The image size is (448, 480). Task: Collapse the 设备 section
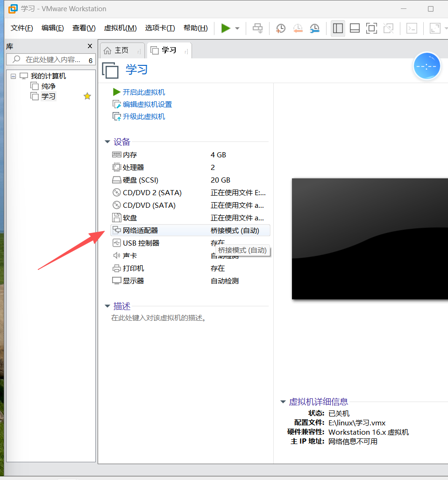(107, 142)
